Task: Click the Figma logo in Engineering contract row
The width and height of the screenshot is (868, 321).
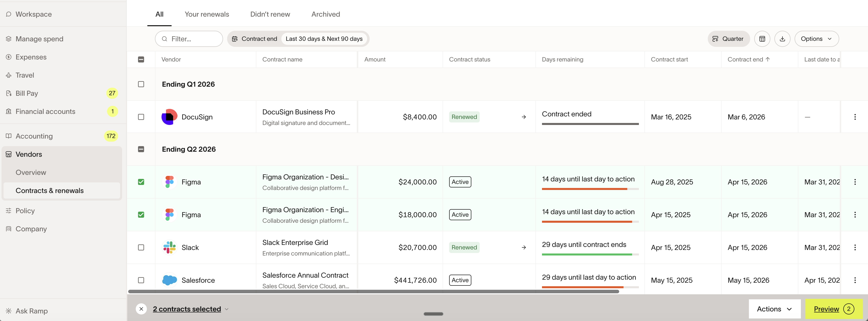Action: point(170,215)
